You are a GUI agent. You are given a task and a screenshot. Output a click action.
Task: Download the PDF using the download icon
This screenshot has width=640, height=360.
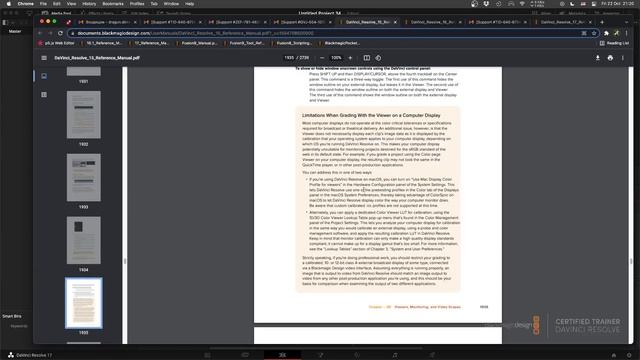tap(598, 58)
